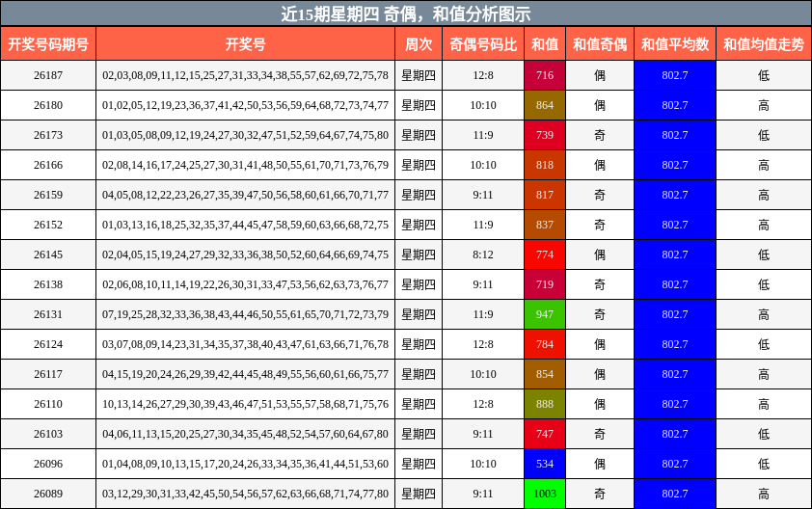The image size is (812, 509).
Task: Click the sum value cell 719
Action: point(545,284)
